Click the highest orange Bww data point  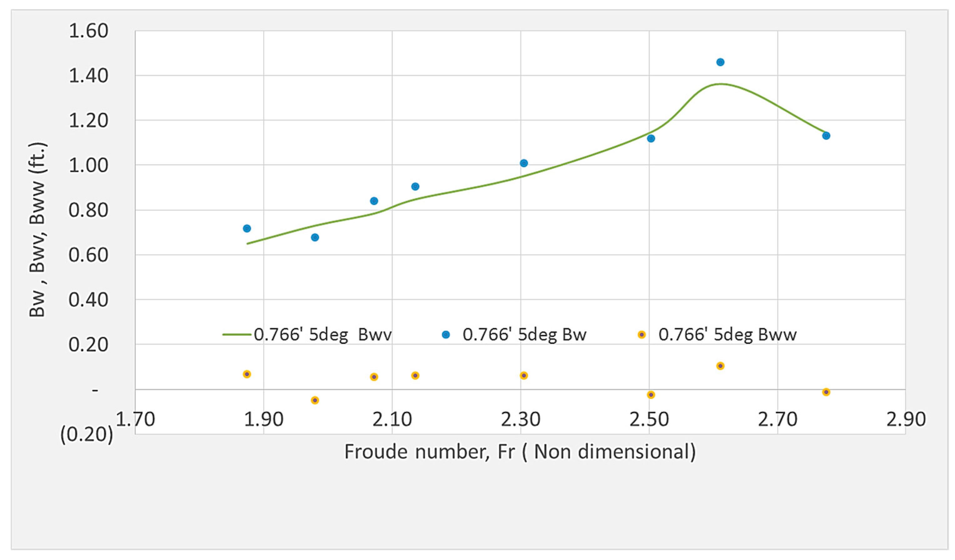[x=721, y=366]
